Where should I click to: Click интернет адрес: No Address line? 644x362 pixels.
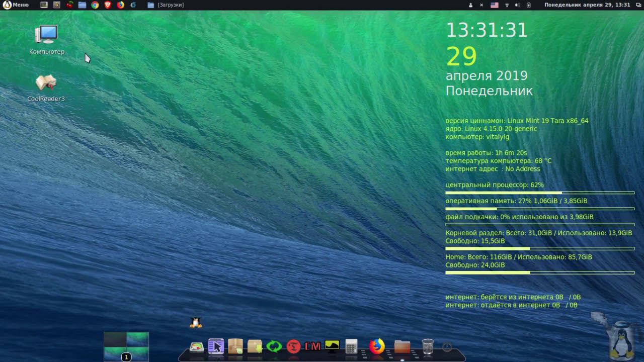click(x=493, y=169)
